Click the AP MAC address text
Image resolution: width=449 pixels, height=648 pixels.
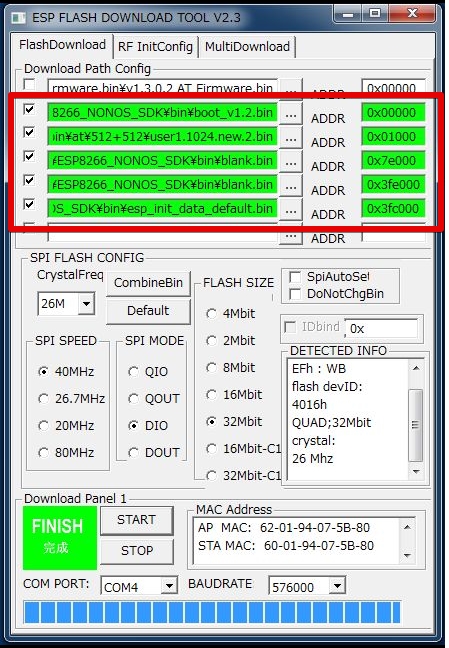click(284, 528)
